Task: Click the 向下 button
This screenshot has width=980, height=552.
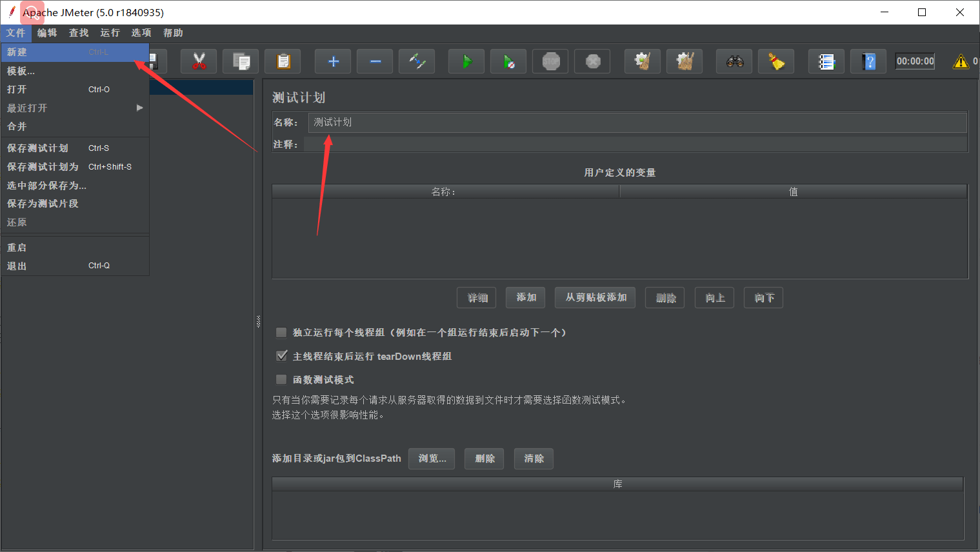Action: pyautogui.click(x=763, y=298)
